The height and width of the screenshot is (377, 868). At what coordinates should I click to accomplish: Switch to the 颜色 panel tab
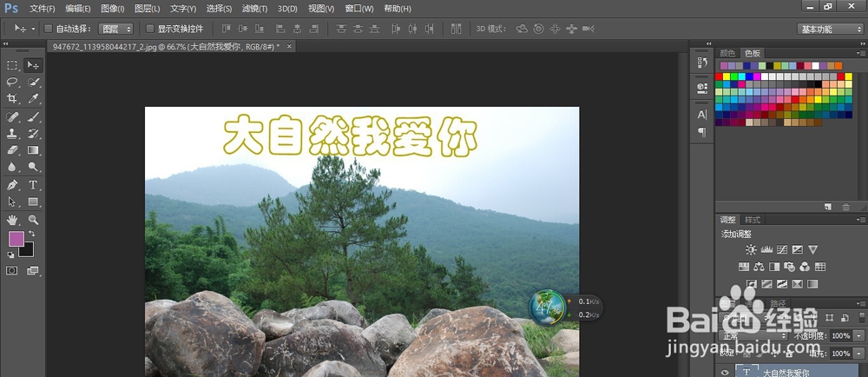[x=727, y=53]
